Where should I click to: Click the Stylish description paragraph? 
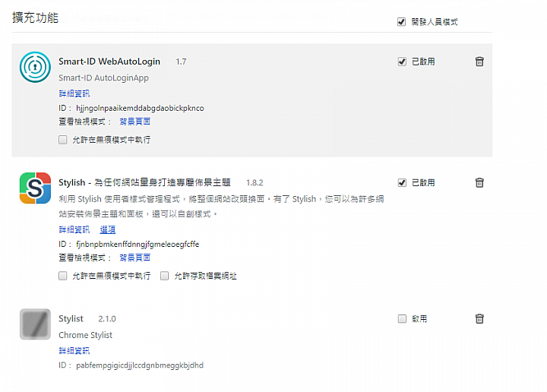click(x=221, y=206)
